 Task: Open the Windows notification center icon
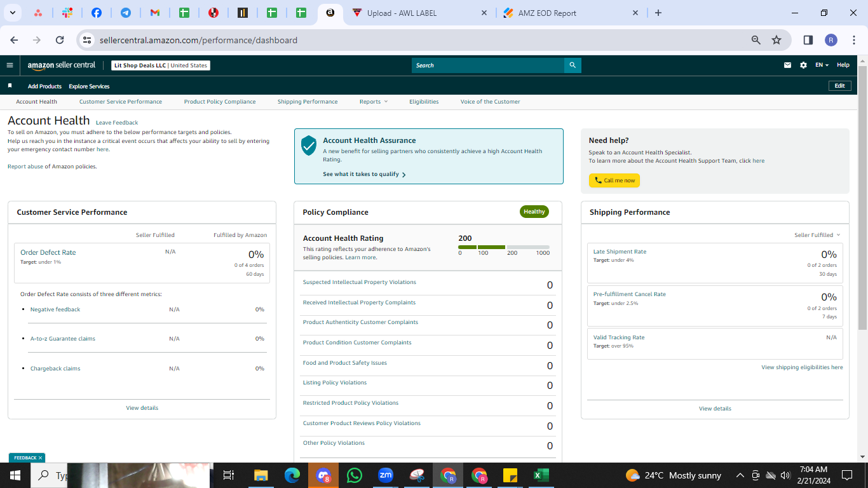[x=847, y=475]
